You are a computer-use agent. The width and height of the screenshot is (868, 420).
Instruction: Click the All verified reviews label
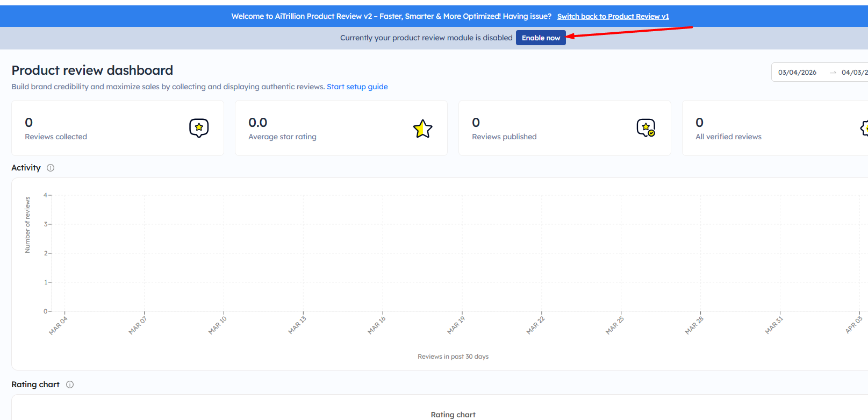pyautogui.click(x=728, y=137)
